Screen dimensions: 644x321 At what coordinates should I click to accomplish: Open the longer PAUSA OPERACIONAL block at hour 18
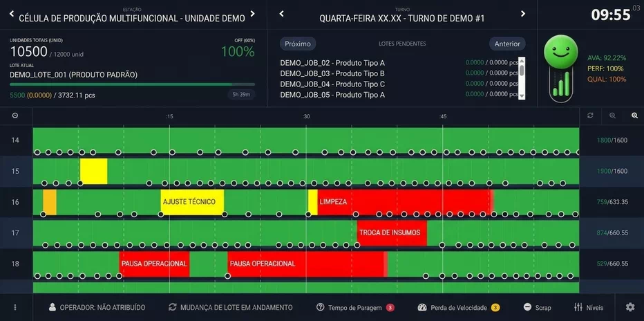tap(307, 264)
